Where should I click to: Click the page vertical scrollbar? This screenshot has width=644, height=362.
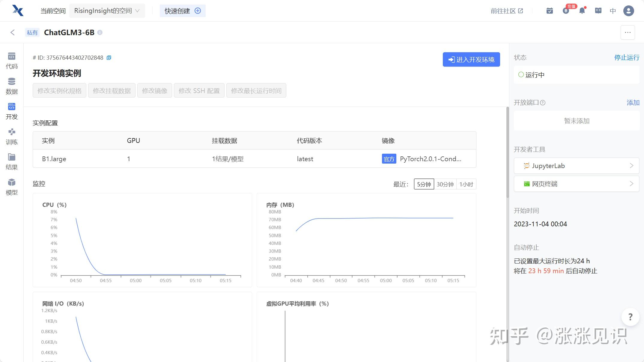click(x=508, y=152)
